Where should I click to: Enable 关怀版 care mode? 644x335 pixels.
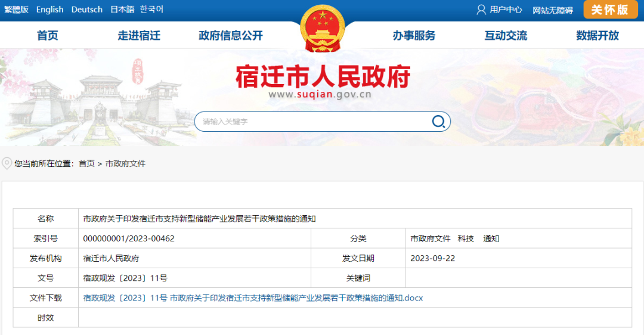tap(609, 10)
